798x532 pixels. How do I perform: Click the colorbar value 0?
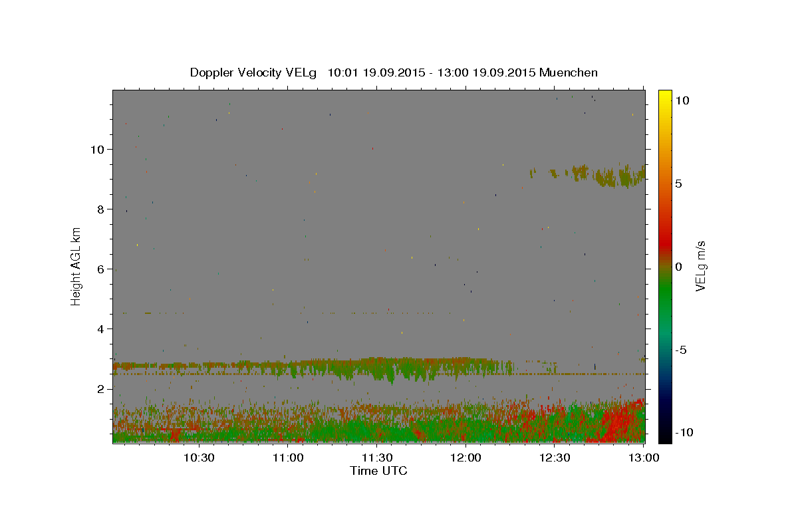pos(678,267)
